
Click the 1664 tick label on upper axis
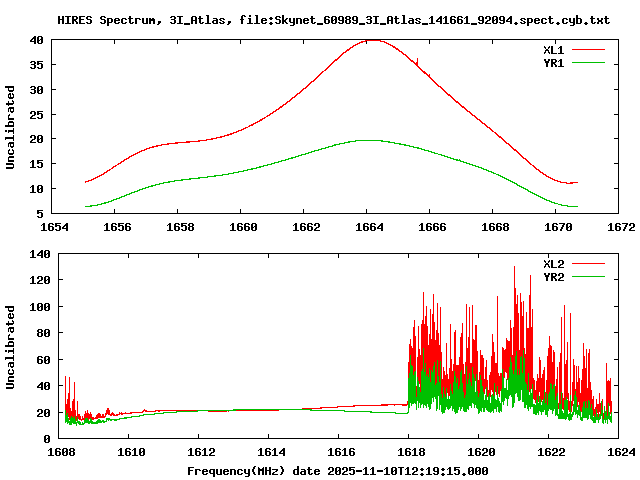(369, 227)
